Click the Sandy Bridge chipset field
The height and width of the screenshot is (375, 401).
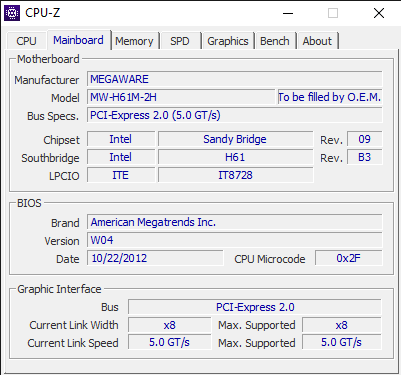[x=235, y=139]
